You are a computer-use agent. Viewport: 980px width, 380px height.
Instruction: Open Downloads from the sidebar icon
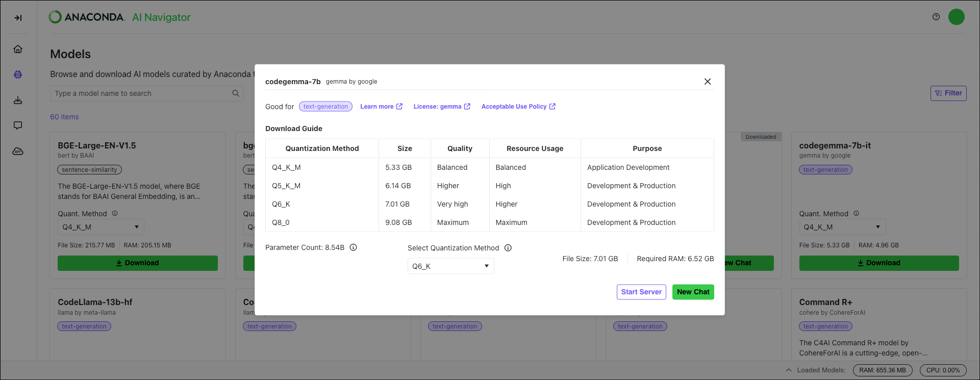click(x=18, y=100)
